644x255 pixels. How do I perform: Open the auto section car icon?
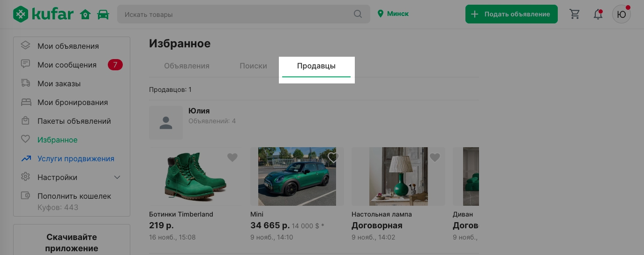click(x=103, y=15)
